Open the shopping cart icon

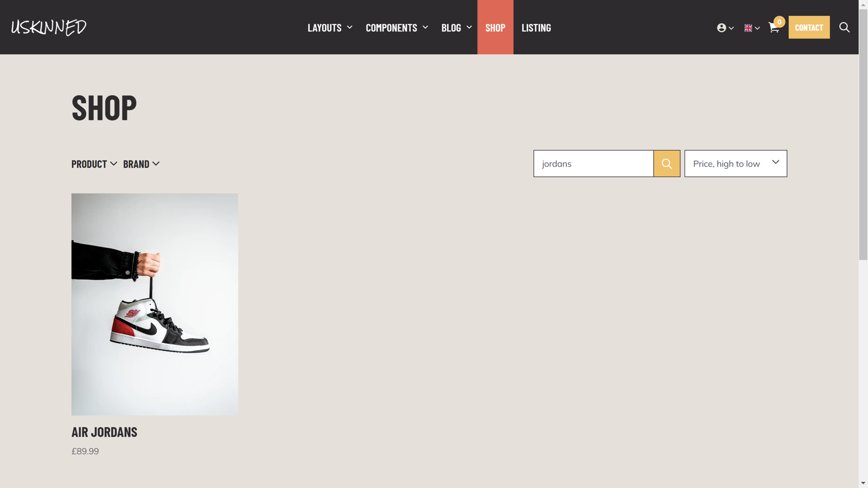pos(774,28)
